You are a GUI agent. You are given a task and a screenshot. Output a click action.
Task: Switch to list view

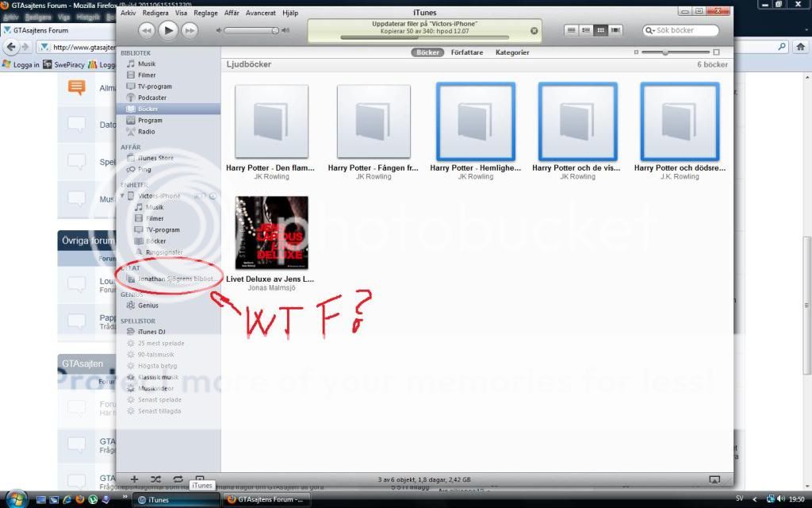point(571,30)
